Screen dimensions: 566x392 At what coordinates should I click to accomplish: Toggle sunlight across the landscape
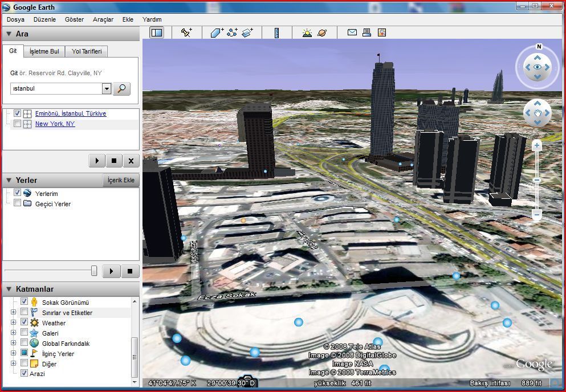click(307, 33)
